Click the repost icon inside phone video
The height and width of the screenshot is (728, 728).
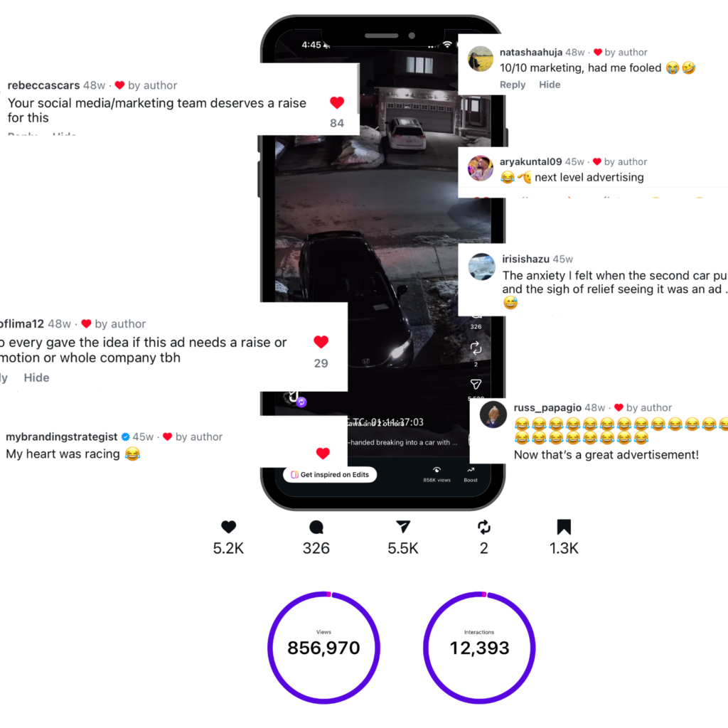(x=476, y=348)
